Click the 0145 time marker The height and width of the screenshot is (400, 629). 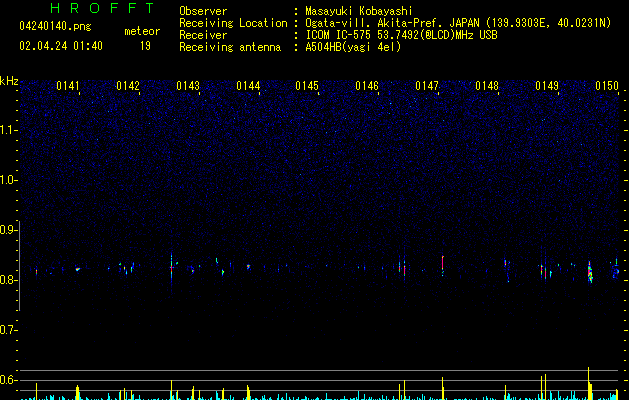click(x=307, y=86)
